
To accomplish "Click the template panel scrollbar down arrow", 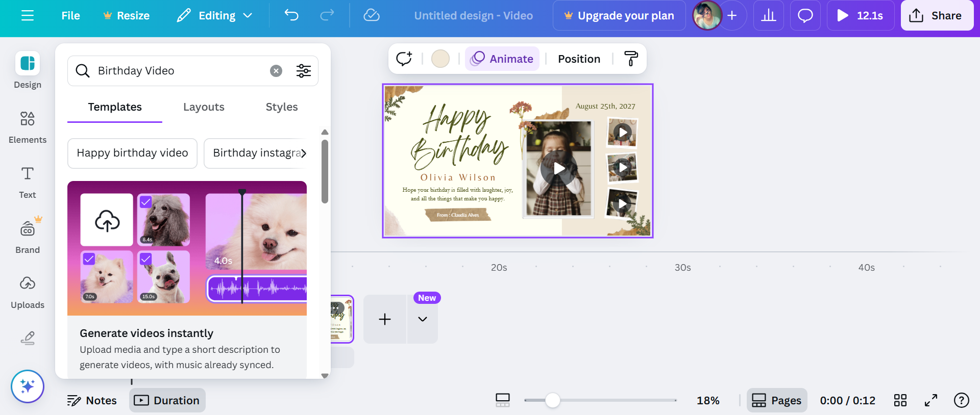I will click(x=325, y=376).
